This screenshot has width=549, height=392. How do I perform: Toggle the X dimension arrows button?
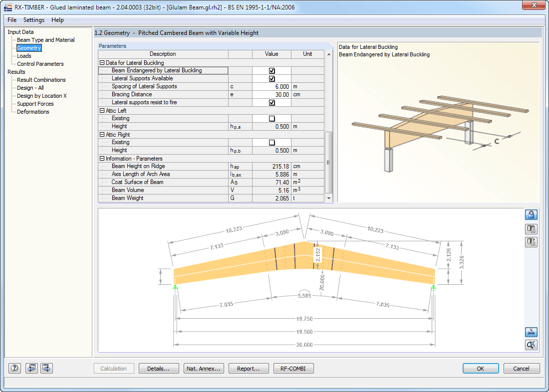pyautogui.click(x=531, y=332)
